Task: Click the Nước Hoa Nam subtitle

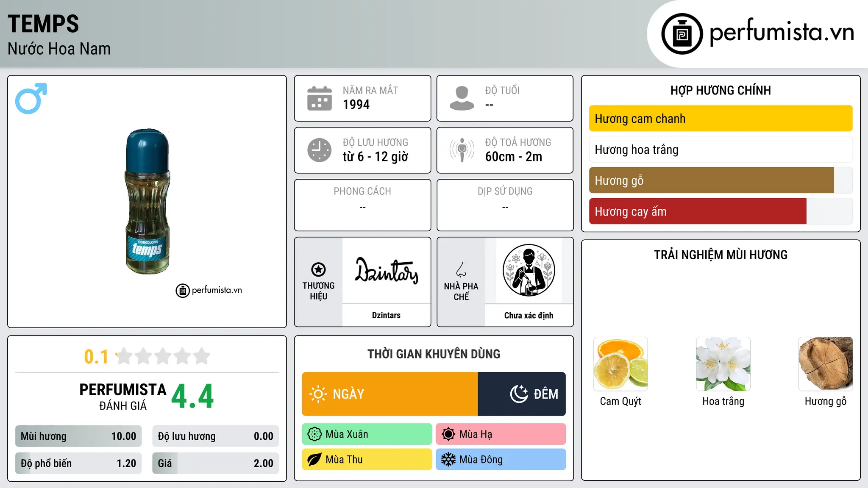Action: pyautogui.click(x=59, y=49)
